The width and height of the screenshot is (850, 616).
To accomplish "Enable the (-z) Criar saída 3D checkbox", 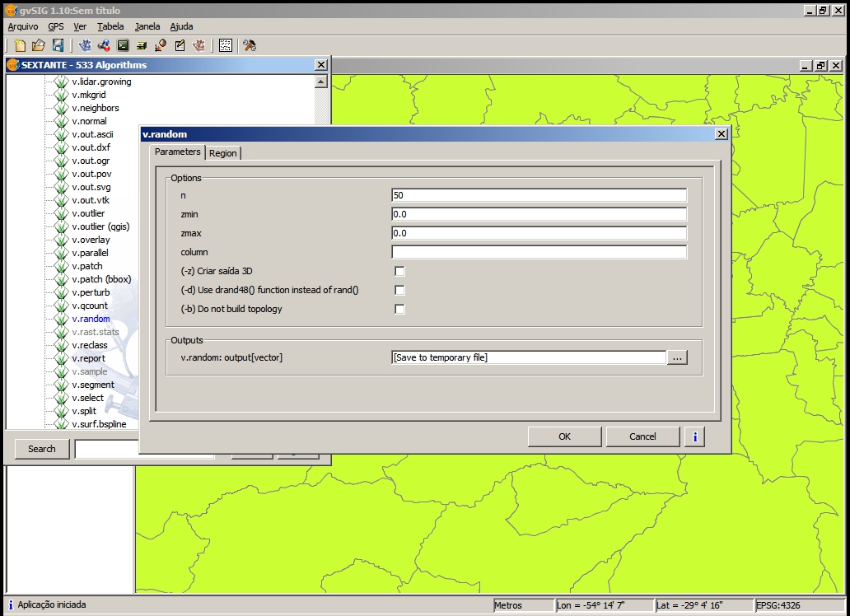I will click(399, 271).
